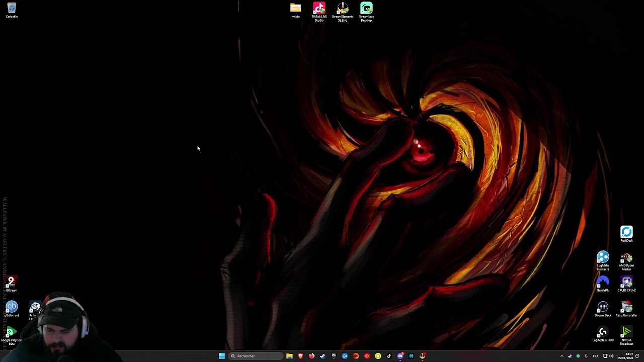Select the 9Xtream desktop shortcut

click(x=12, y=284)
